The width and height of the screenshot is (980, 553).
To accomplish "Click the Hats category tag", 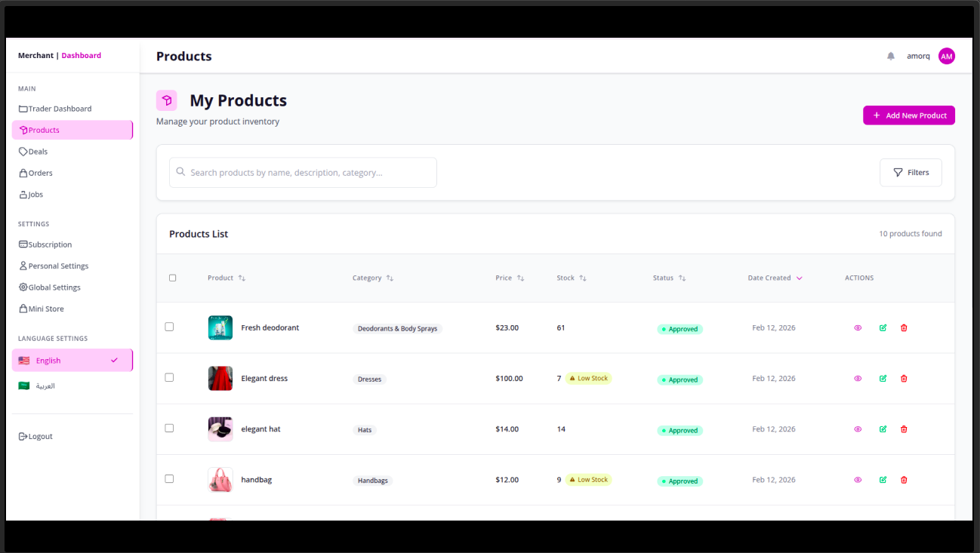I will coord(365,430).
